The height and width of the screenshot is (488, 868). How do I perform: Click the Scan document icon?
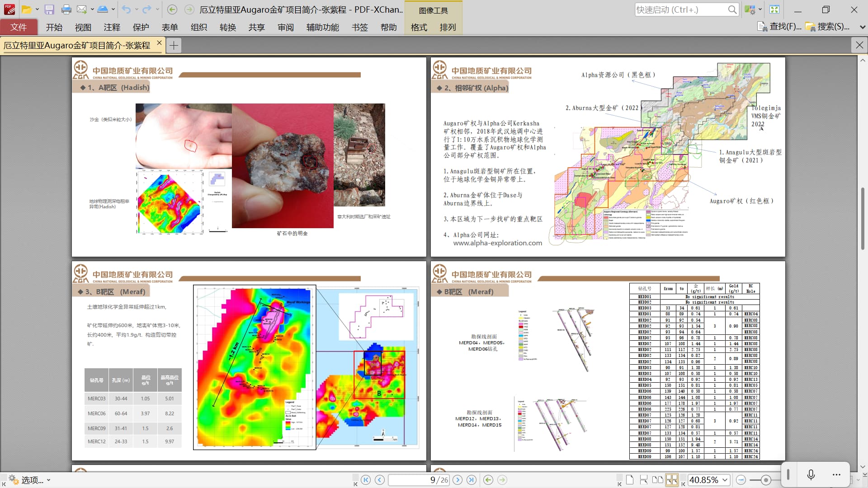pos(102,9)
